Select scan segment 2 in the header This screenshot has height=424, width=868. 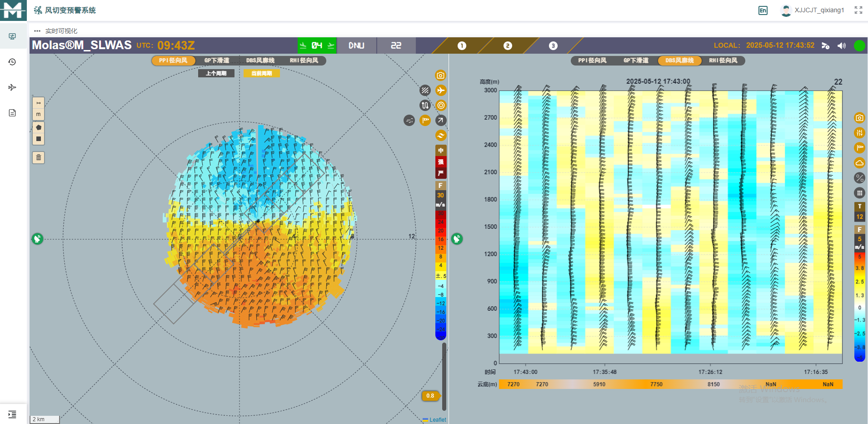click(508, 45)
